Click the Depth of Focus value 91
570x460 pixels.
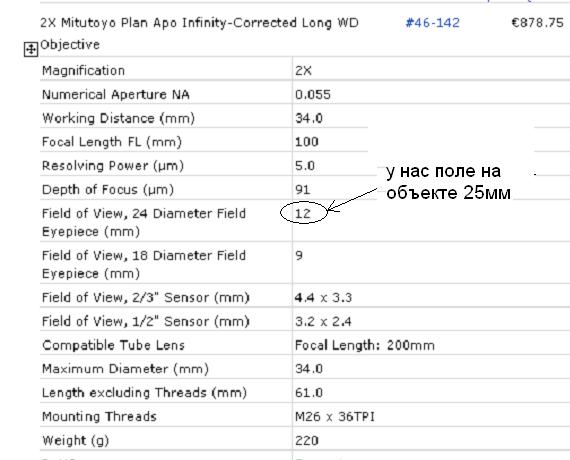tap(302, 189)
